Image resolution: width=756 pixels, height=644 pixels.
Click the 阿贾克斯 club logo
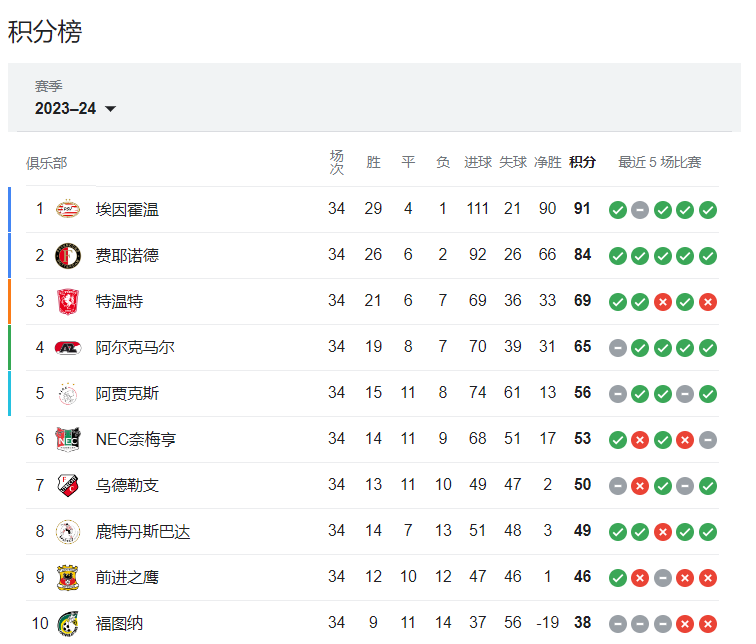[x=68, y=394]
